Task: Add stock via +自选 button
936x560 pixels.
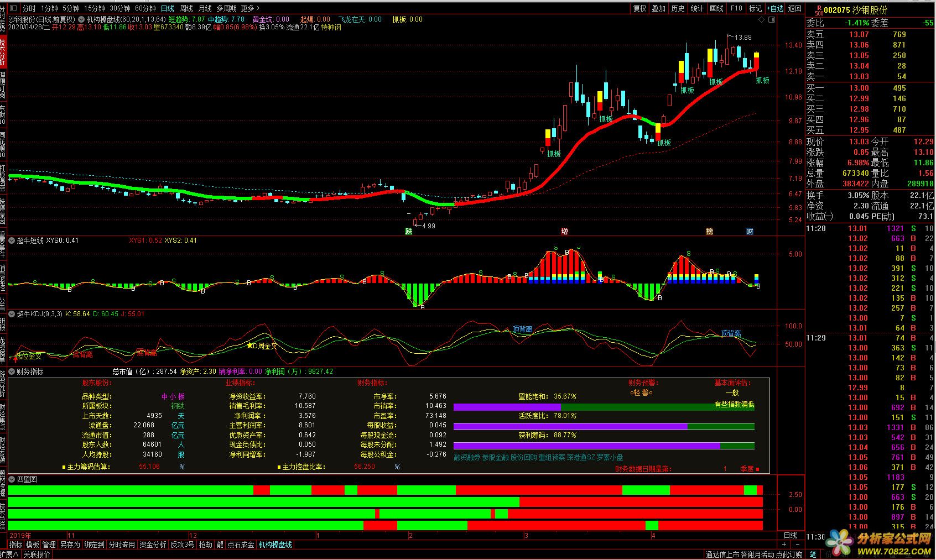Action: pos(775,8)
